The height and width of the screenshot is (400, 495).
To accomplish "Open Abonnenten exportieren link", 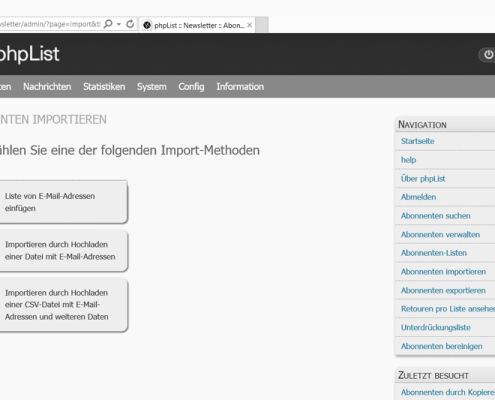I will coord(443,290).
